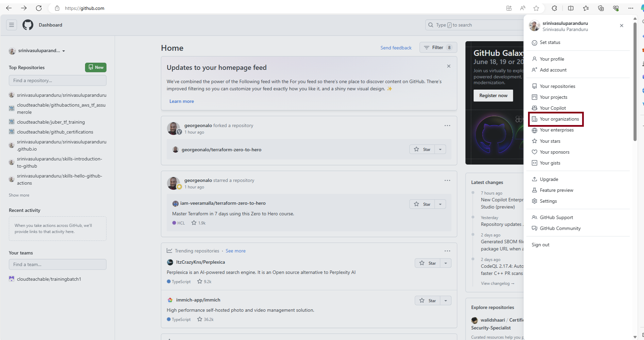
Task: Click the Find a repository search field
Action: click(57, 80)
